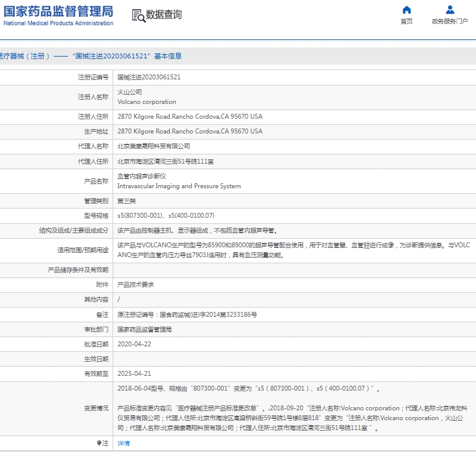The image size is (476, 454).
Task: Click the 该产品由控制器主机 composition text
Action: [197, 231]
